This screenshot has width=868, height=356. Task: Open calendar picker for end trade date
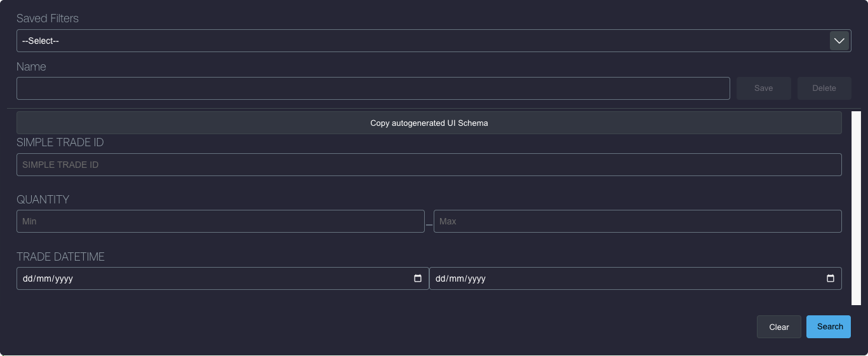[830, 278]
